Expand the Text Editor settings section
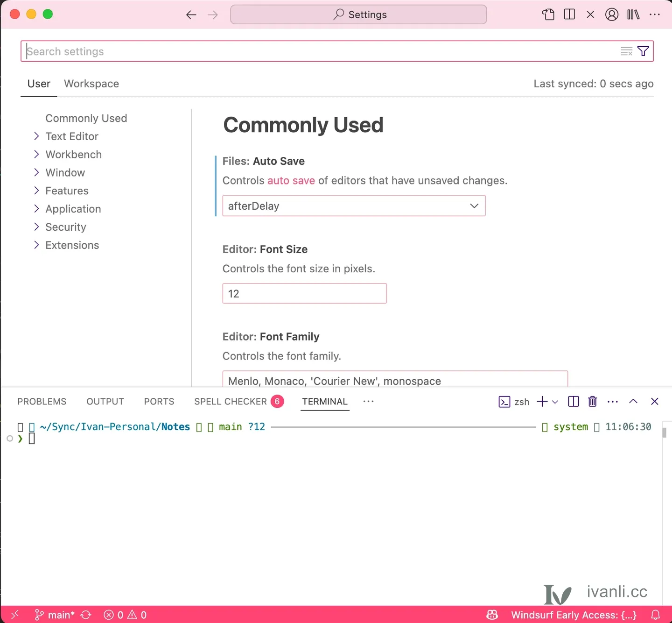Viewport: 672px width, 623px height. [x=72, y=136]
